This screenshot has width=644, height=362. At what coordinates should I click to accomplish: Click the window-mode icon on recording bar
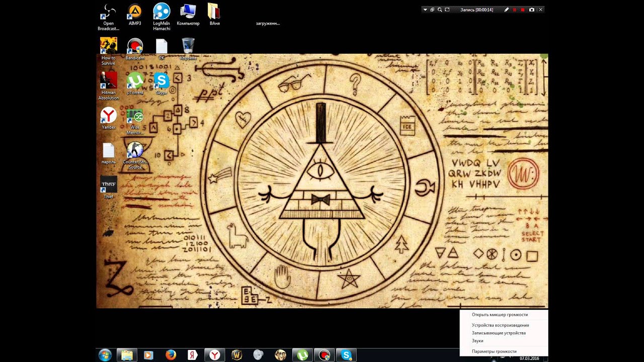[432, 10]
